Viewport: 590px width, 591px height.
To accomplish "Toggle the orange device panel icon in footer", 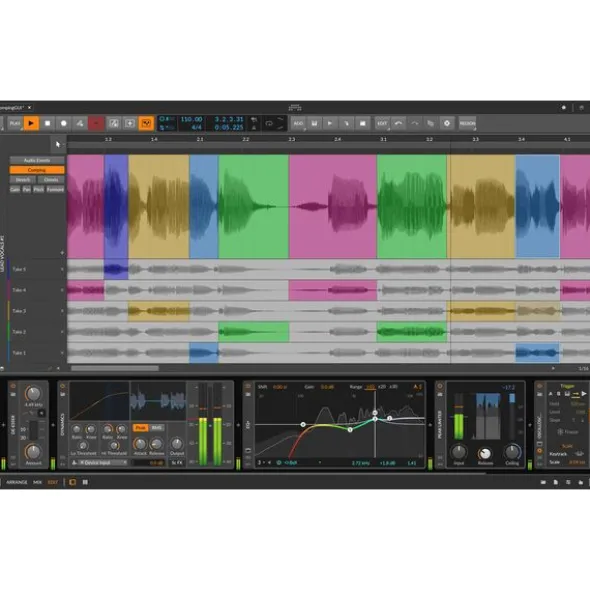I will (72, 482).
